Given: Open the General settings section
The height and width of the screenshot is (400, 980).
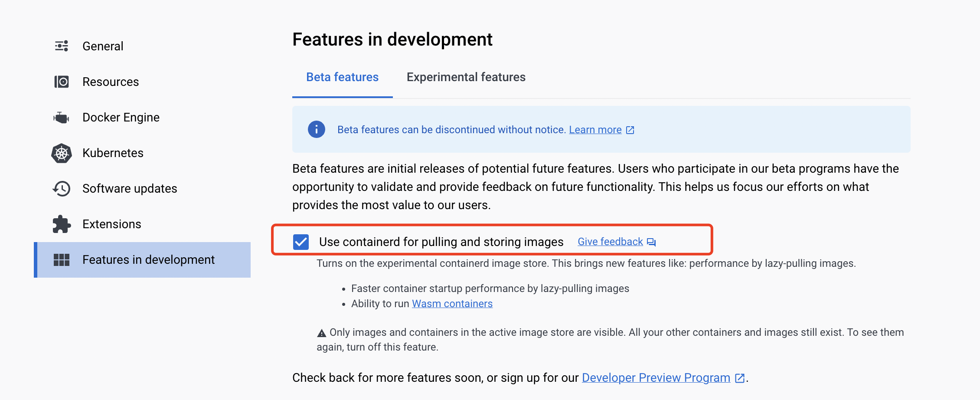Looking at the screenshot, I should 142,46.
